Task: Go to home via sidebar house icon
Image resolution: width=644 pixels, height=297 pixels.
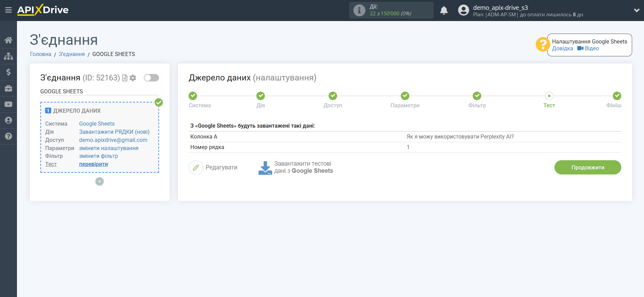Action: [x=8, y=40]
